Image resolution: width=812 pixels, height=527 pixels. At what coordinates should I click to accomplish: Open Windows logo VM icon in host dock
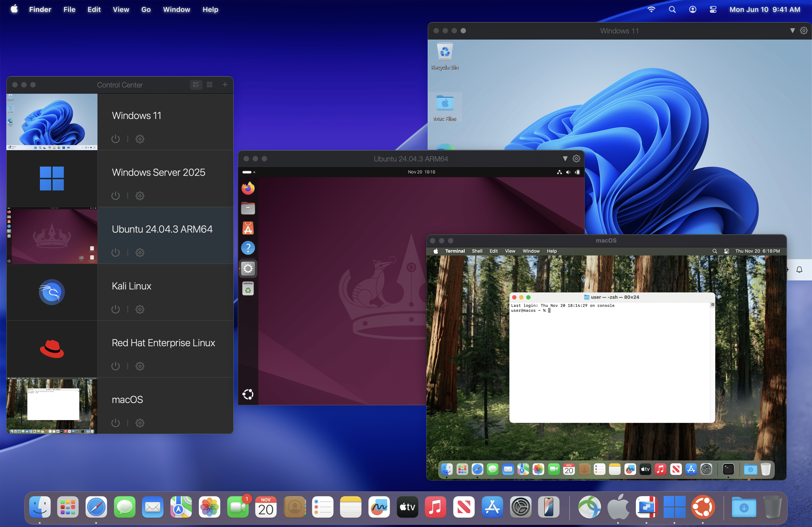tap(674, 507)
